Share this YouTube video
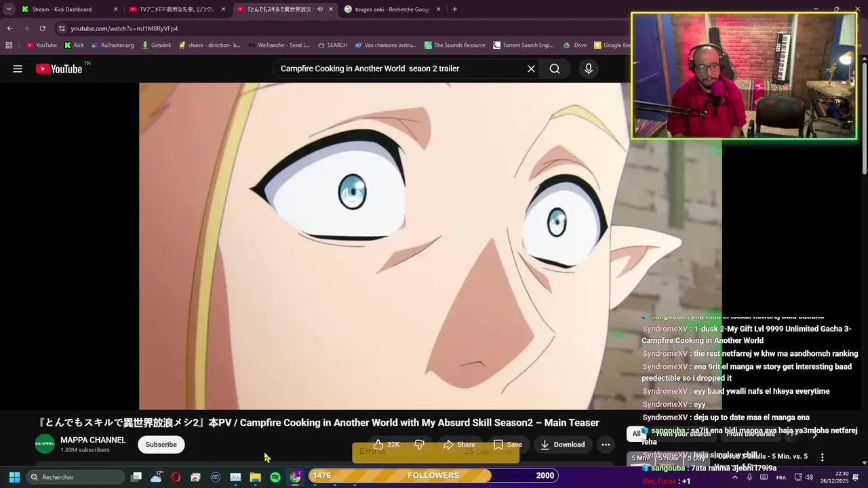868x488 pixels. coord(458,445)
